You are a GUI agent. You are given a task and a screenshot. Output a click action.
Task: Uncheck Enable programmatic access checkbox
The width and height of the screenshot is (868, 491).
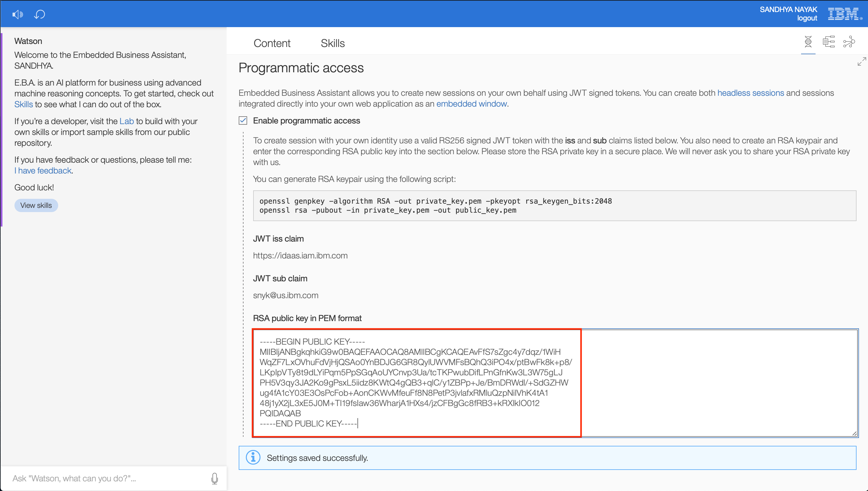click(x=243, y=121)
